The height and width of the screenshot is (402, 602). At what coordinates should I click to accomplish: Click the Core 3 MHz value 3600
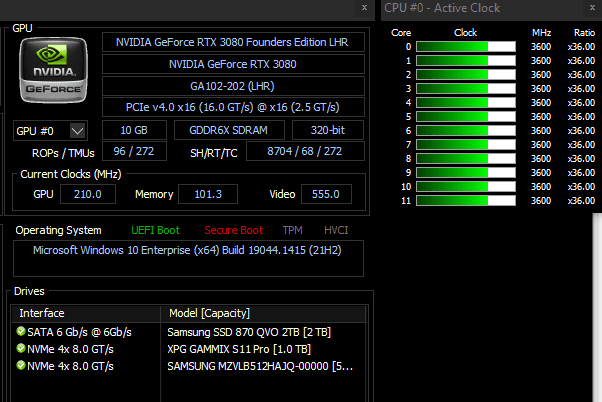(x=541, y=89)
